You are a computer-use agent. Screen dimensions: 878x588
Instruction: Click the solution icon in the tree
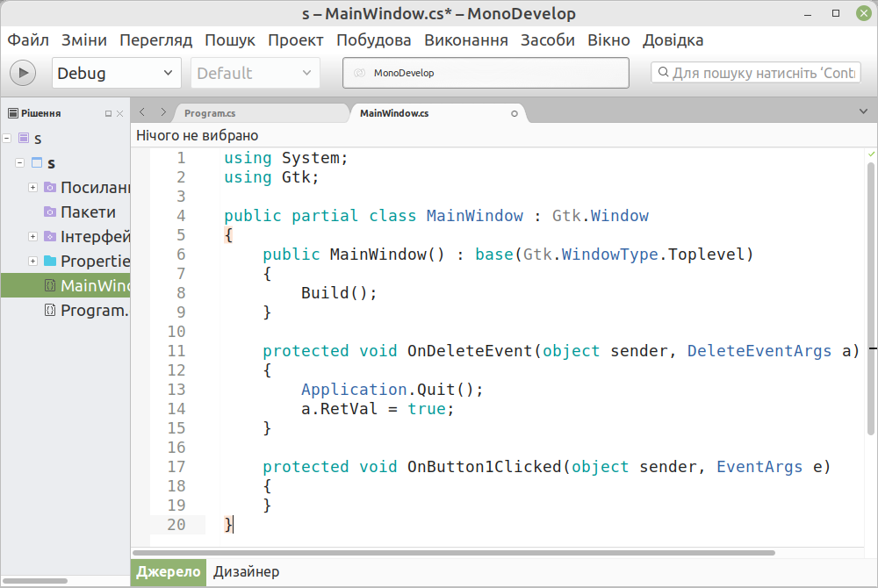pyautogui.click(x=24, y=138)
